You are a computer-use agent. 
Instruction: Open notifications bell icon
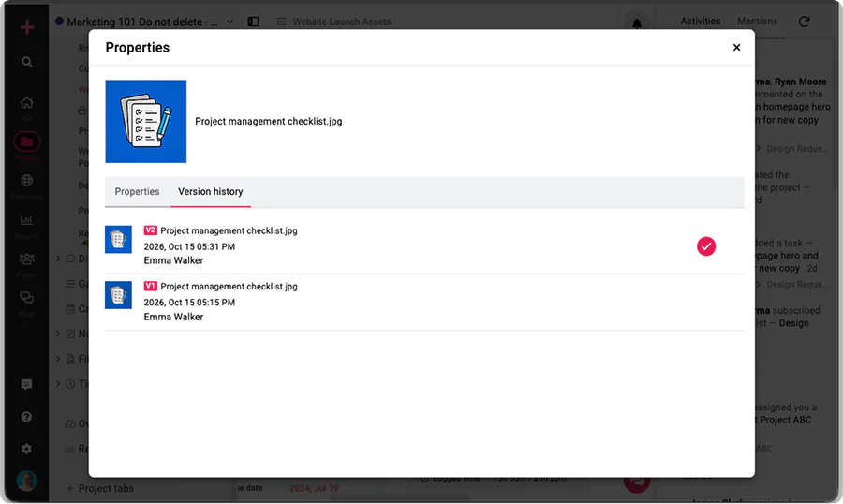click(637, 23)
